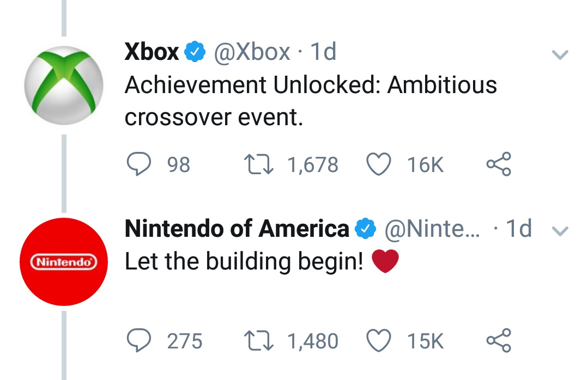This screenshot has height=380, width=588.
Task: Share the Nintendo of America tweet
Action: click(x=499, y=341)
